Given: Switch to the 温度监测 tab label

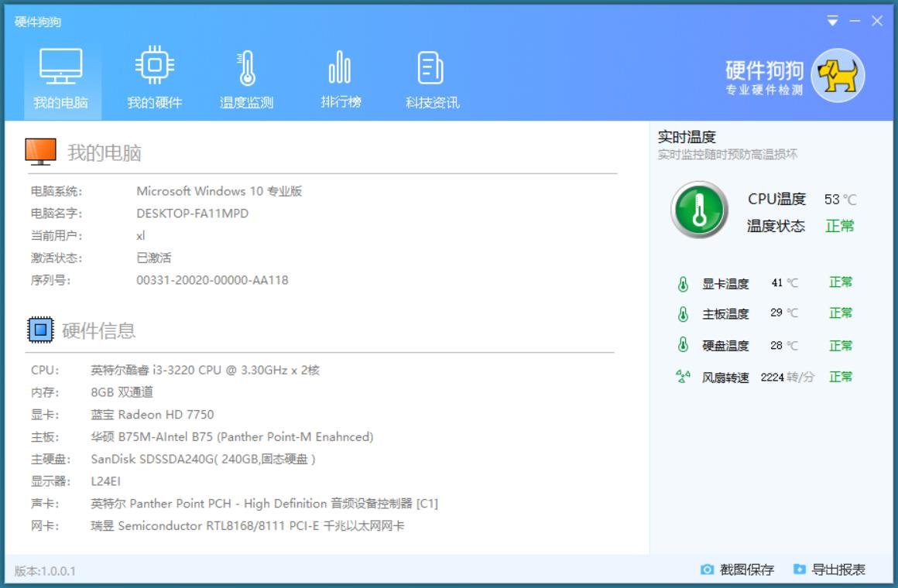Looking at the screenshot, I should (246, 103).
